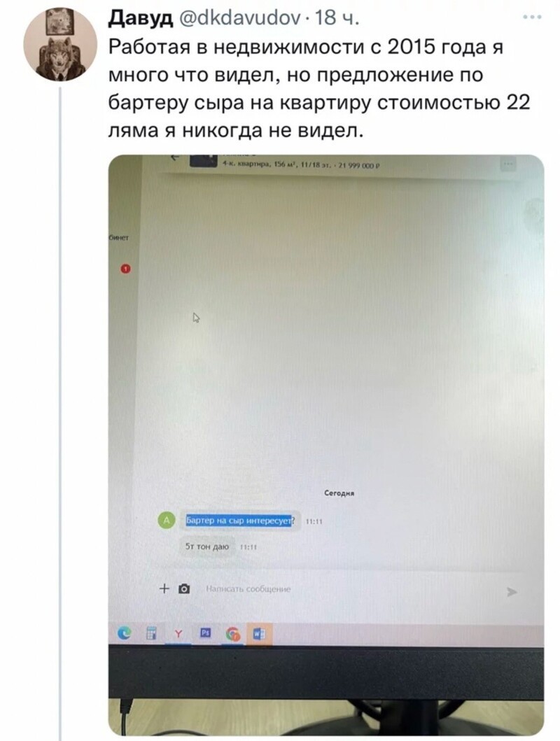Viewport: 560px width, 741px height.
Task: Launch Calculator from the taskbar
Action: coord(151,633)
